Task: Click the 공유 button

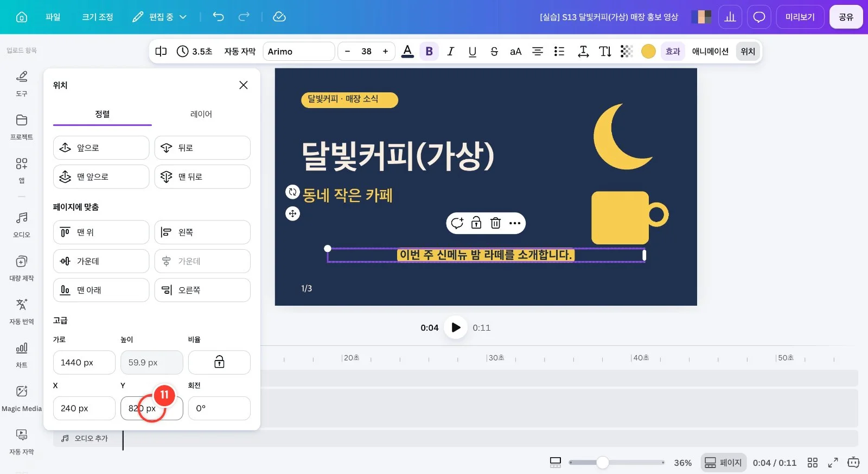Action: (x=846, y=17)
